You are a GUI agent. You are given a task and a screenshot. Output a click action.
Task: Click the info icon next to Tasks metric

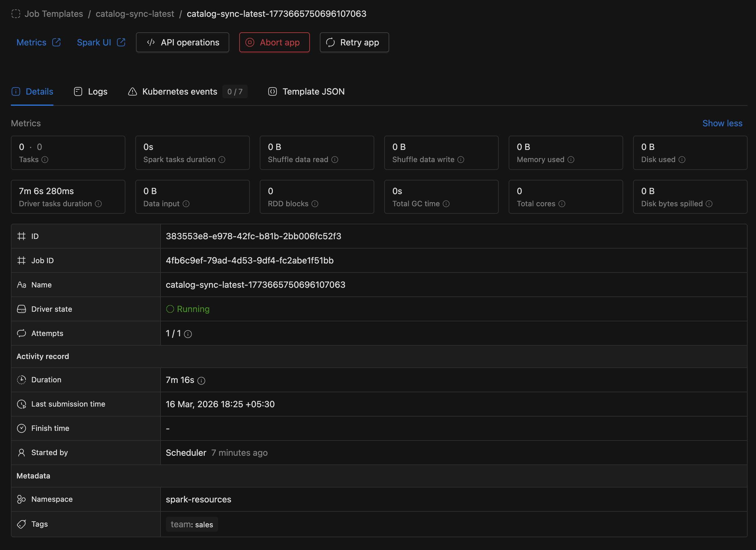coord(45,160)
